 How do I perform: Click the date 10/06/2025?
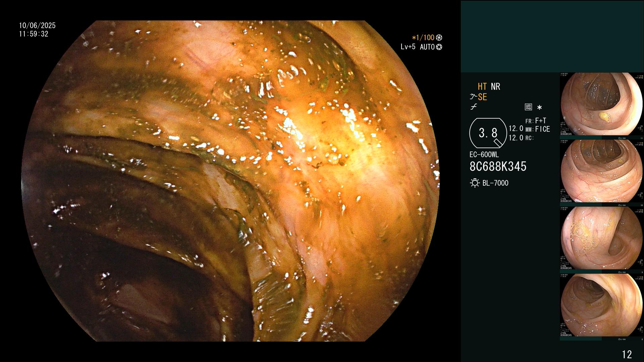tap(37, 25)
